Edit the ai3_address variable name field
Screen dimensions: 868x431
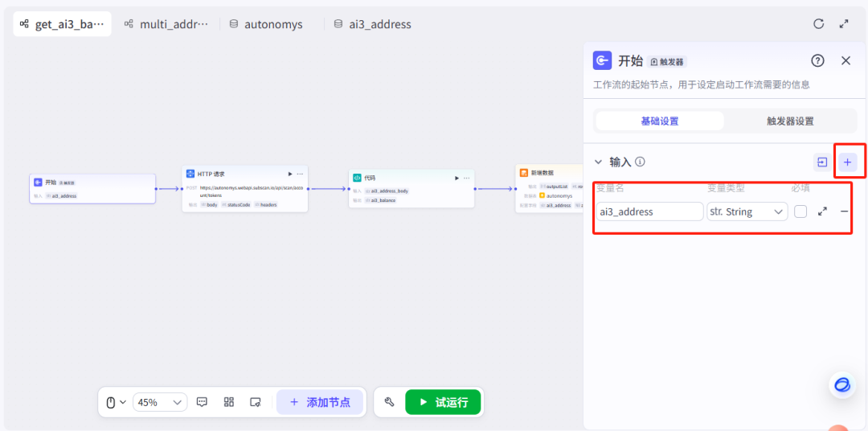pos(650,211)
